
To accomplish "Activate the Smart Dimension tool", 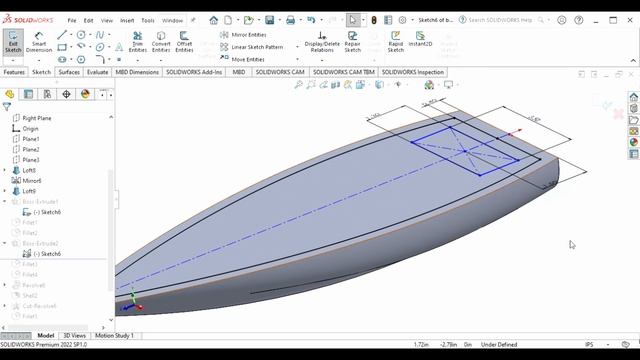I will (39, 42).
